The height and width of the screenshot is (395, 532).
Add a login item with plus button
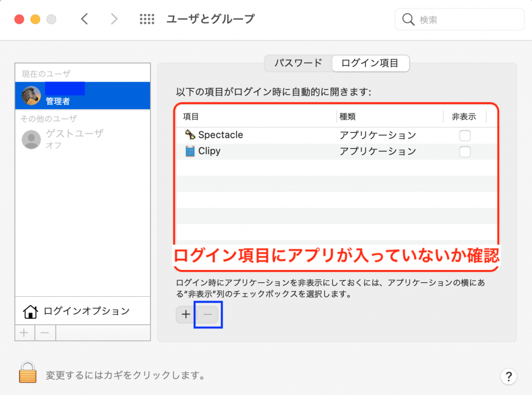(185, 314)
